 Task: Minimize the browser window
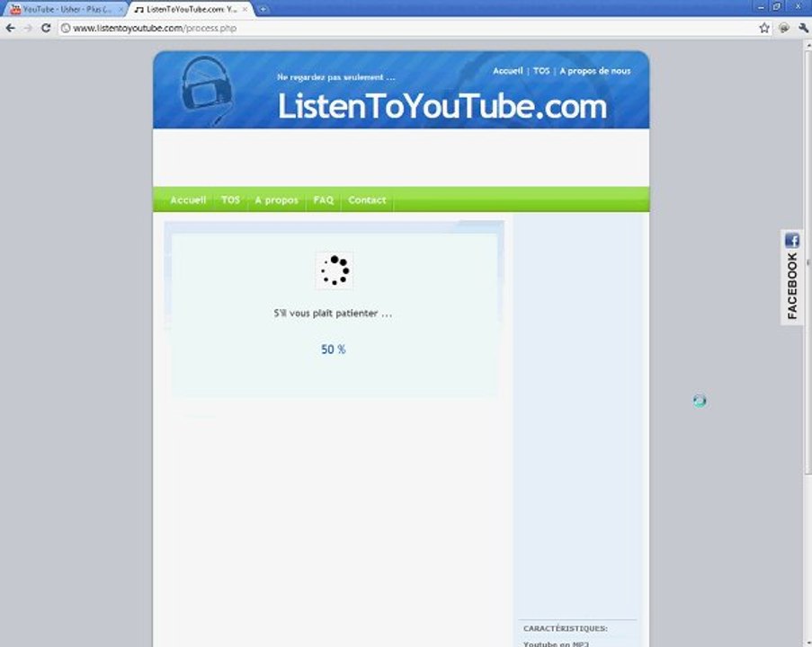pos(761,7)
